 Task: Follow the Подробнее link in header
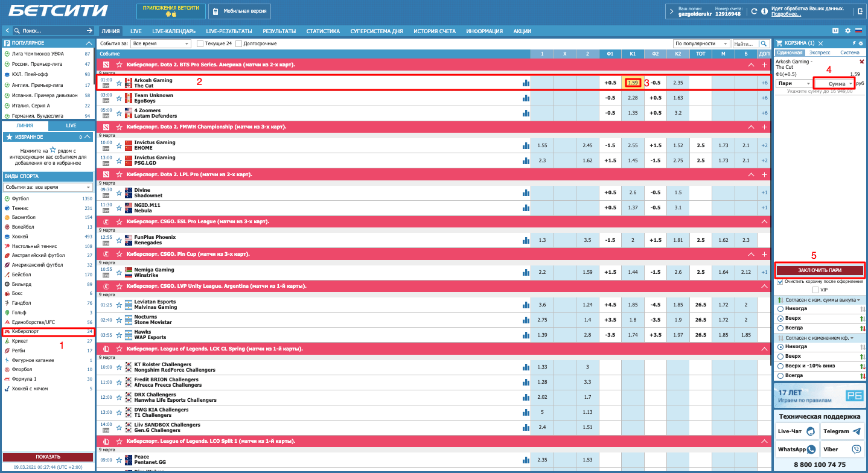[x=785, y=14]
